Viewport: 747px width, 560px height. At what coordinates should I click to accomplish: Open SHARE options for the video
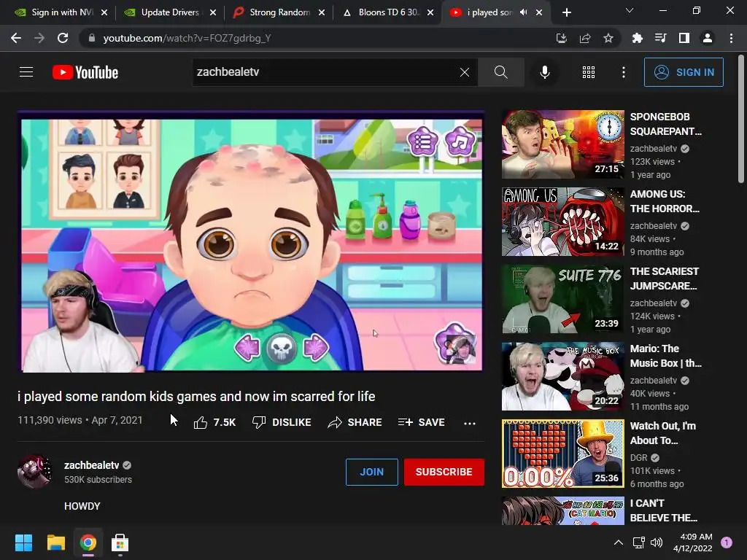(x=355, y=422)
